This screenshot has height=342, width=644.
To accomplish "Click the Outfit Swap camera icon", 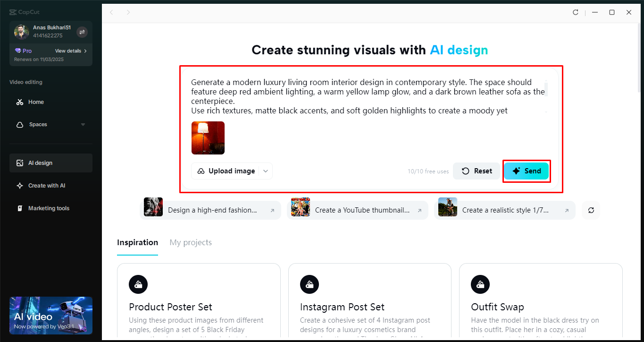I will pos(480,284).
